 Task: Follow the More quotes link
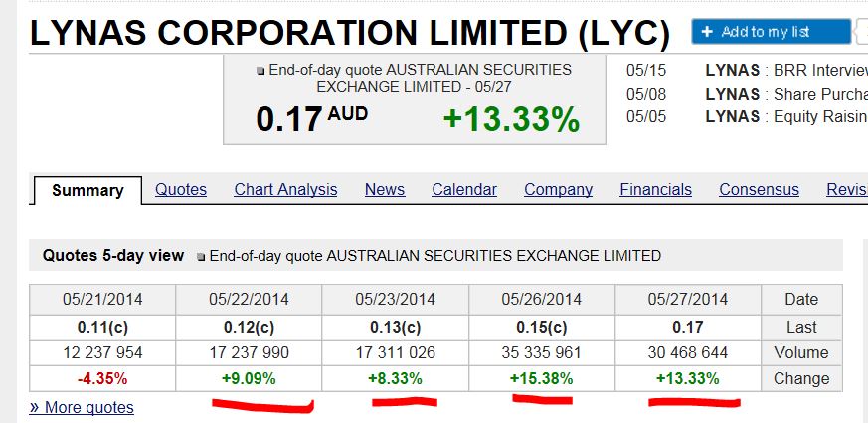click(82, 407)
